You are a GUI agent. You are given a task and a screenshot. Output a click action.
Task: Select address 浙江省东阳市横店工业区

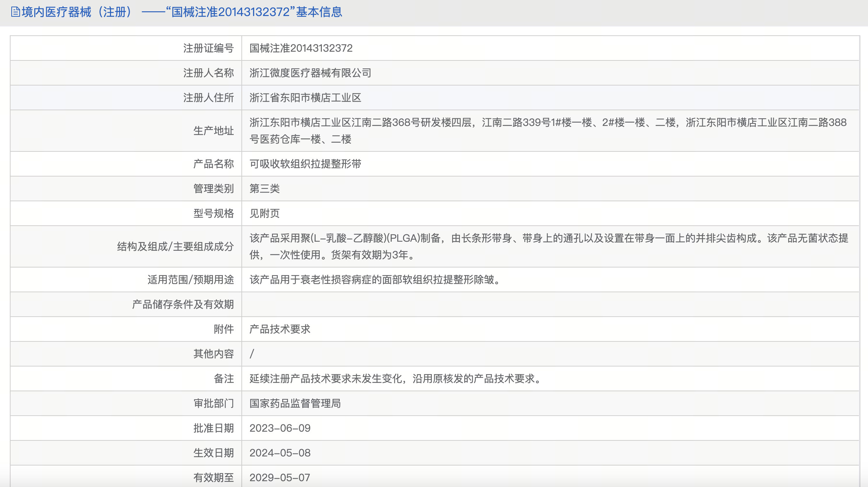305,98
